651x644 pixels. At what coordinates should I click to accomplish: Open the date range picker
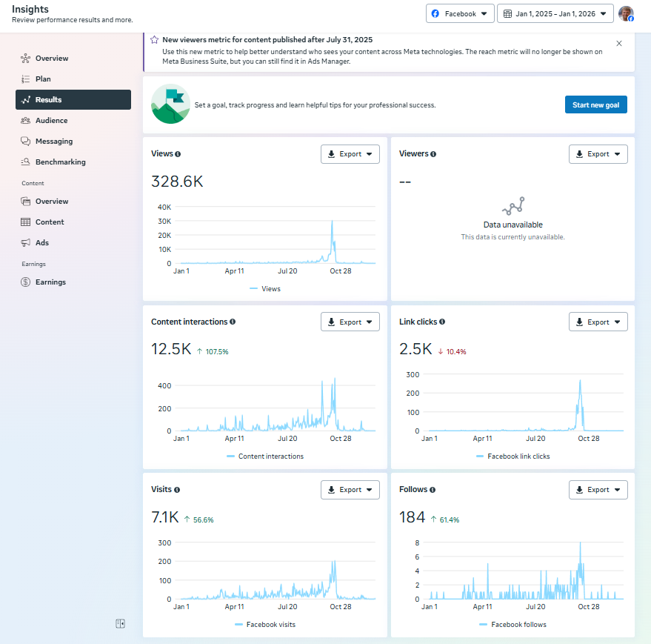pyautogui.click(x=555, y=13)
